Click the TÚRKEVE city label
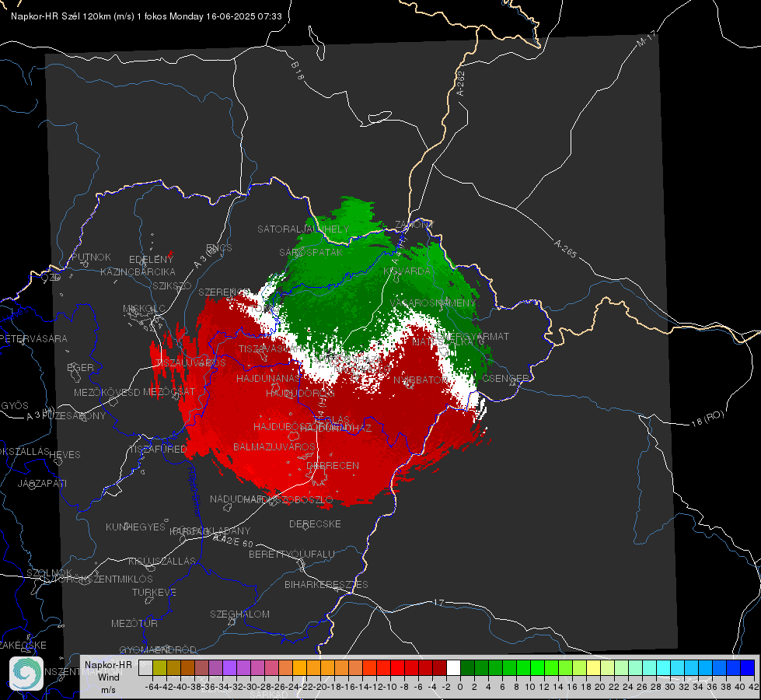Viewport: 761px width, 700px height. coord(155,592)
